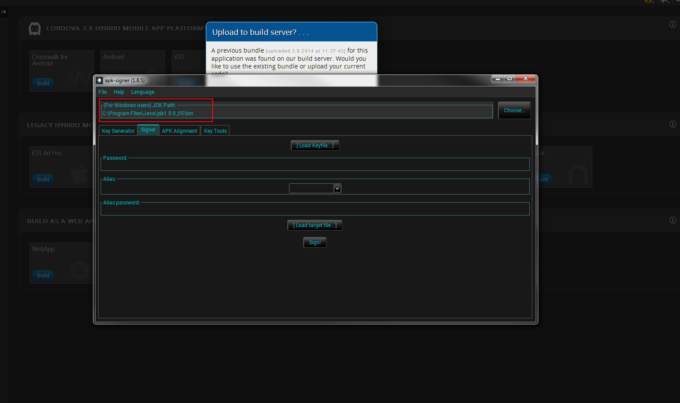Click the Apple logo in iOS Ad Hoc card
680x403 pixels.
coord(80,175)
